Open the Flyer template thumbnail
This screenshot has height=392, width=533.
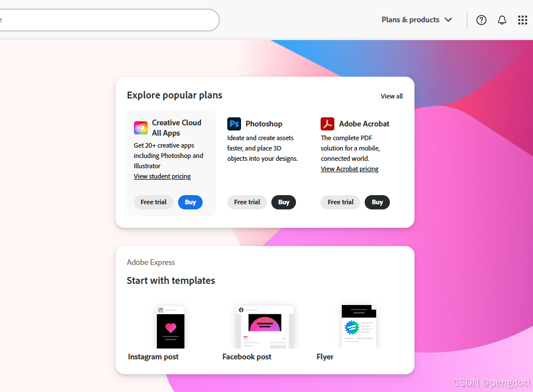pyautogui.click(x=359, y=326)
